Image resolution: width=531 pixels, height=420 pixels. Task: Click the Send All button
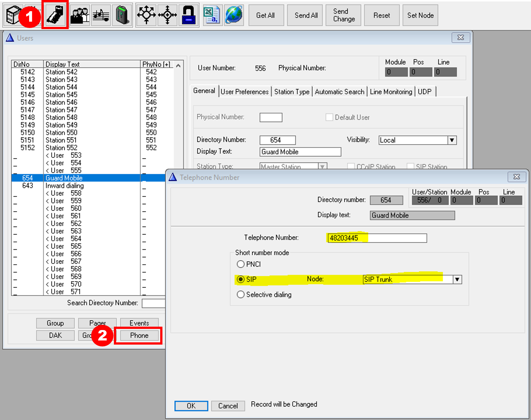click(306, 15)
